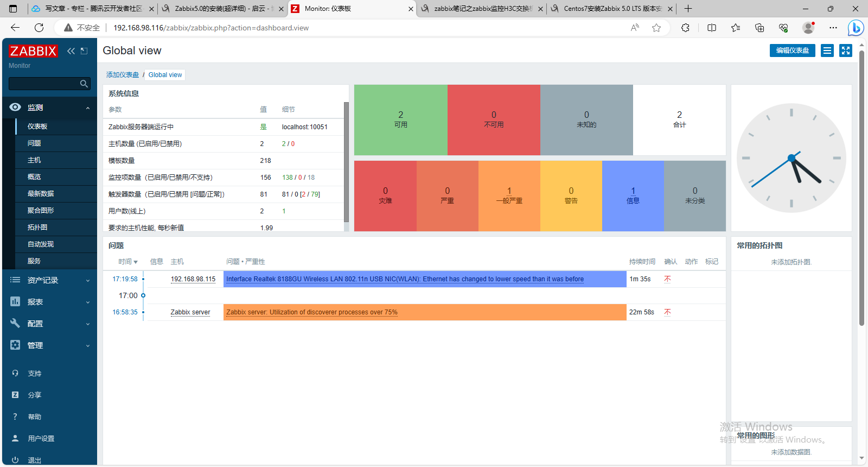Open browser extensions puzzle icon
The width and height of the screenshot is (868, 467).
(x=686, y=28)
